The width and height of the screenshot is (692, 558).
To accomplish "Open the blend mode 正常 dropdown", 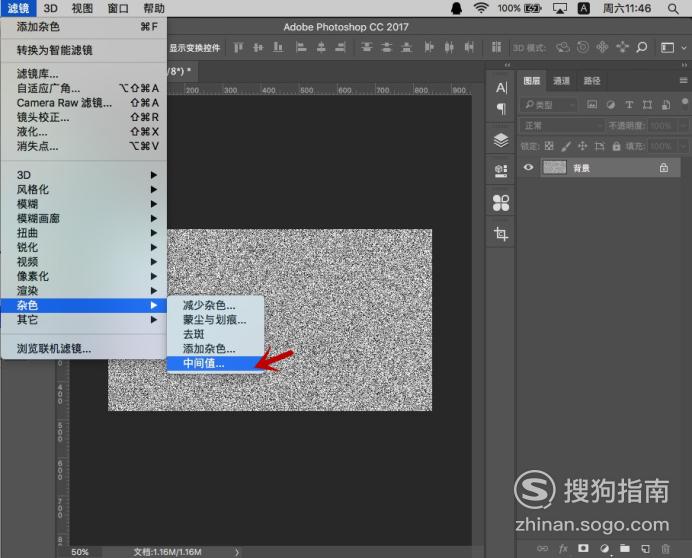I will [x=562, y=126].
